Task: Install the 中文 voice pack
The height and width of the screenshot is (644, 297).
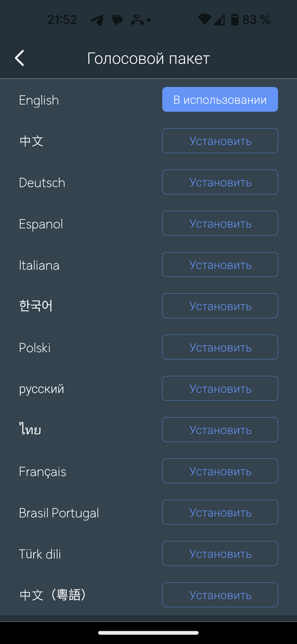Action: (x=220, y=141)
